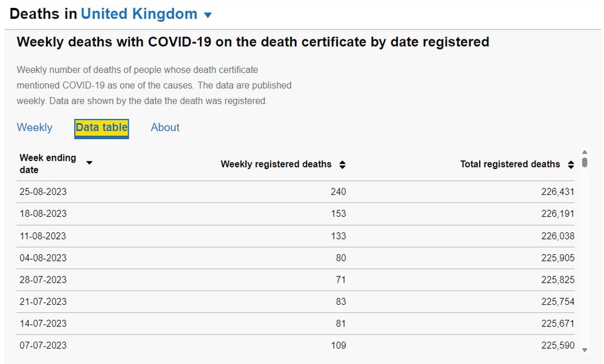Screen dimensions: 604x364
Task: Select the 21-07-2023 date cell
Action: [x=42, y=301]
